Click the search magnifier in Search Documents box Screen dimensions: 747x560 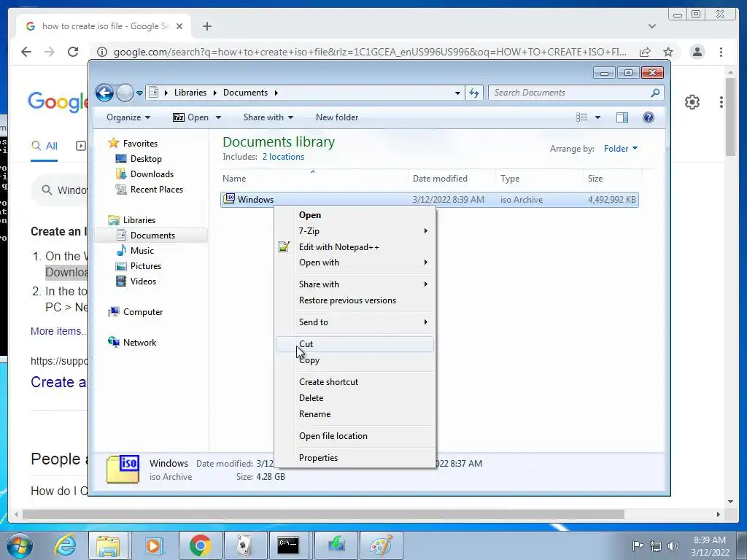[655, 93]
